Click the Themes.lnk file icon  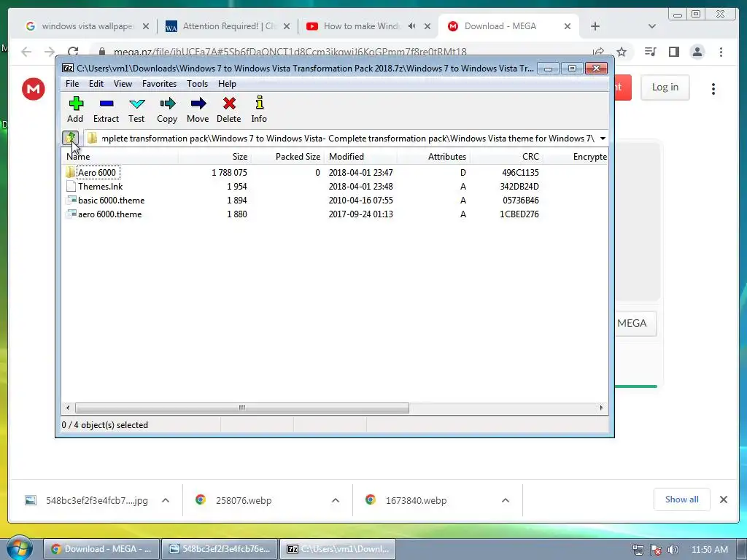pos(71,186)
